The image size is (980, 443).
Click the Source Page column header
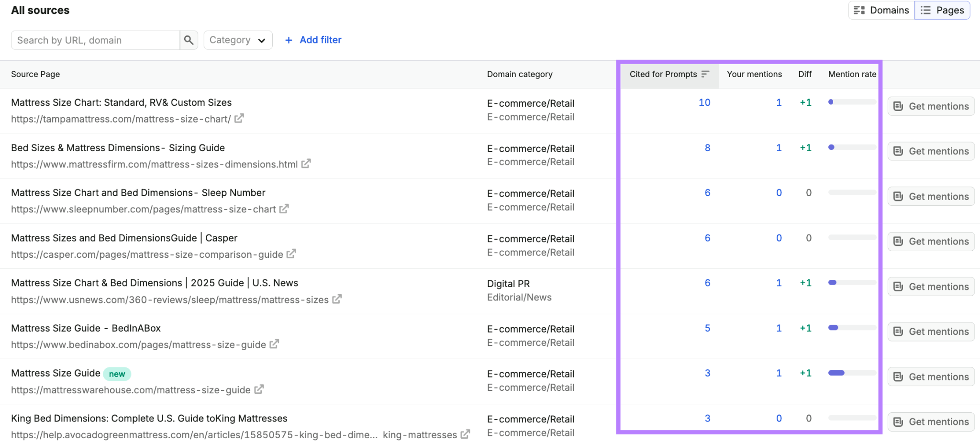click(x=35, y=74)
